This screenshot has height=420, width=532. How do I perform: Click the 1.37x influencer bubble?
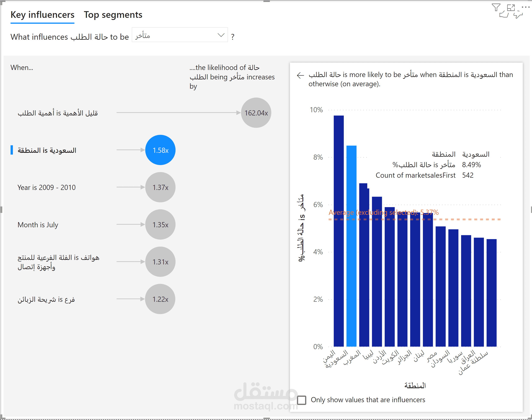160,187
